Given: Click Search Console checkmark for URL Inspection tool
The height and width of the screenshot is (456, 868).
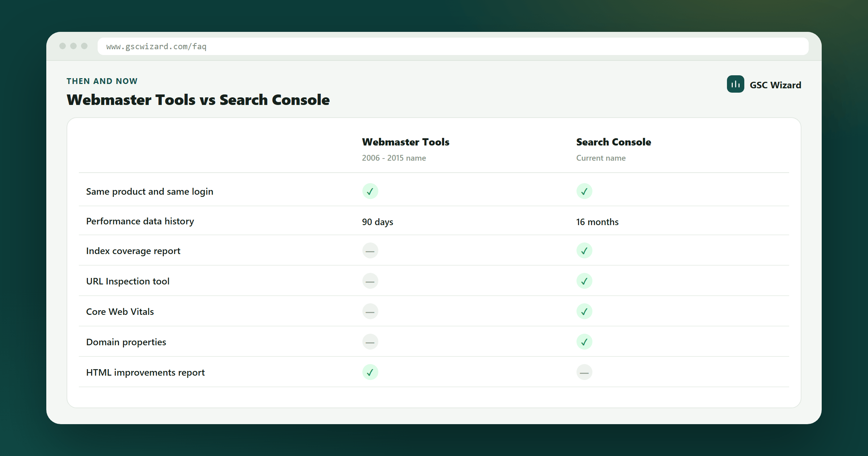Looking at the screenshot, I should 584,281.
